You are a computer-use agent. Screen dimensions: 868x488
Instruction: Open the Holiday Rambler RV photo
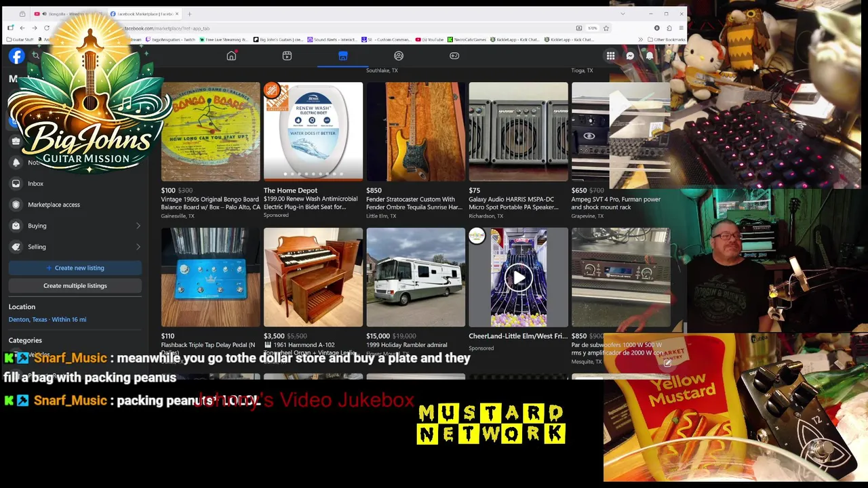(416, 277)
